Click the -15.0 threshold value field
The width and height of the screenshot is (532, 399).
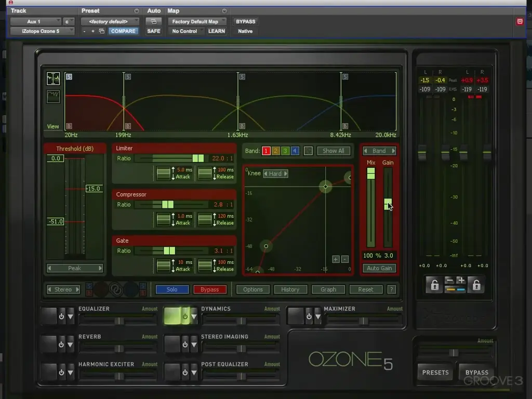click(94, 189)
